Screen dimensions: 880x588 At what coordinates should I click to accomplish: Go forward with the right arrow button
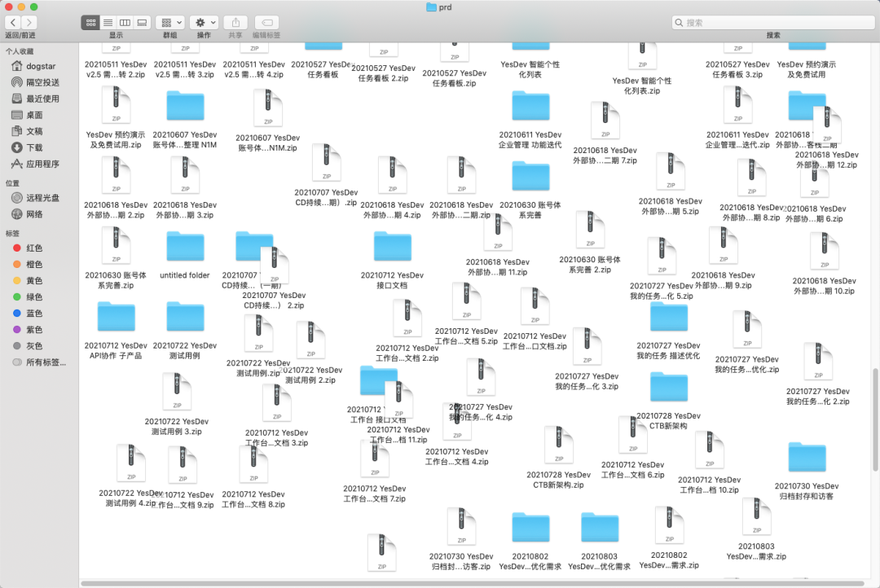(x=29, y=23)
